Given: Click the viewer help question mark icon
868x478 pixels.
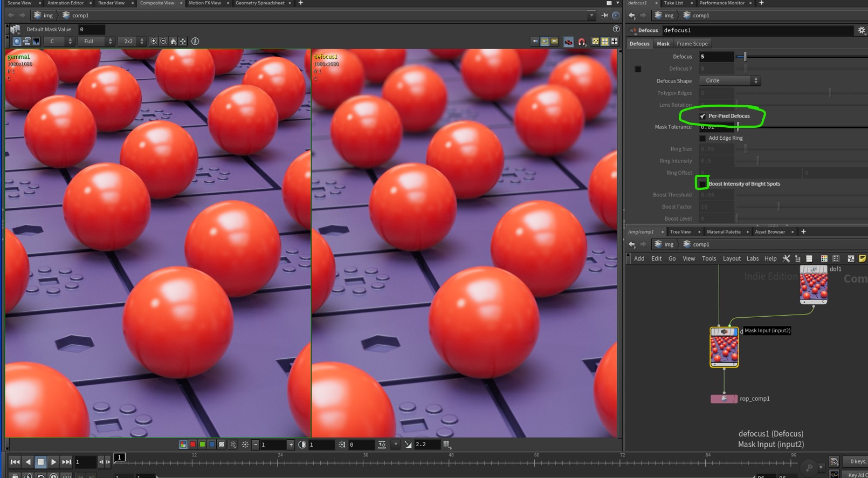Looking at the screenshot, I should point(616,29).
